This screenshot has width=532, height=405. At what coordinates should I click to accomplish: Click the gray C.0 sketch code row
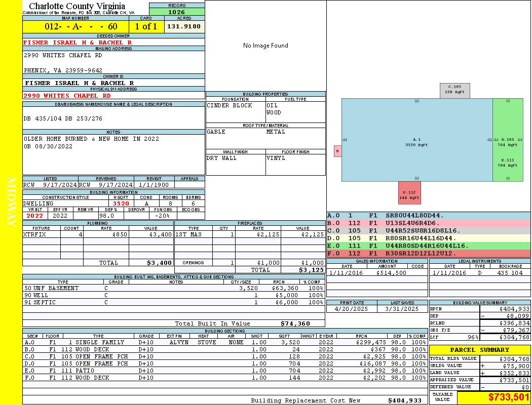[x=429, y=231]
